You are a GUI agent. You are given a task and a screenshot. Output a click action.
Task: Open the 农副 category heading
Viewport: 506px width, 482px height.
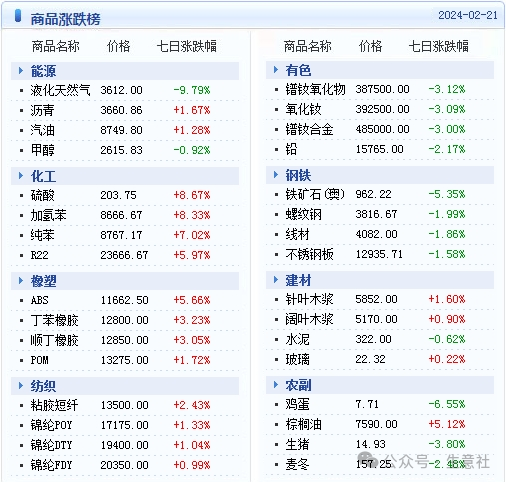(x=298, y=385)
